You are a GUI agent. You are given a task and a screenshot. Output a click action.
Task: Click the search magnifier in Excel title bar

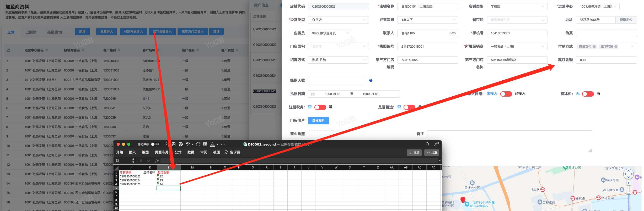427,144
